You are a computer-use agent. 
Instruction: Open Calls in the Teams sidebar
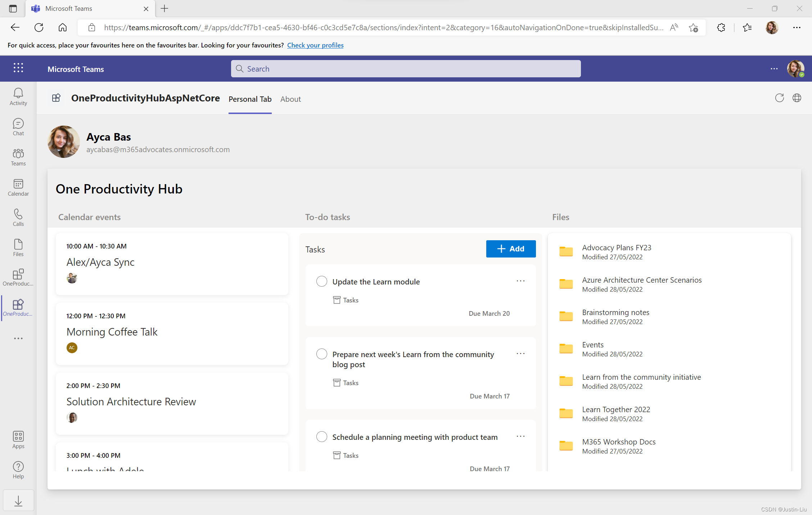tap(18, 218)
